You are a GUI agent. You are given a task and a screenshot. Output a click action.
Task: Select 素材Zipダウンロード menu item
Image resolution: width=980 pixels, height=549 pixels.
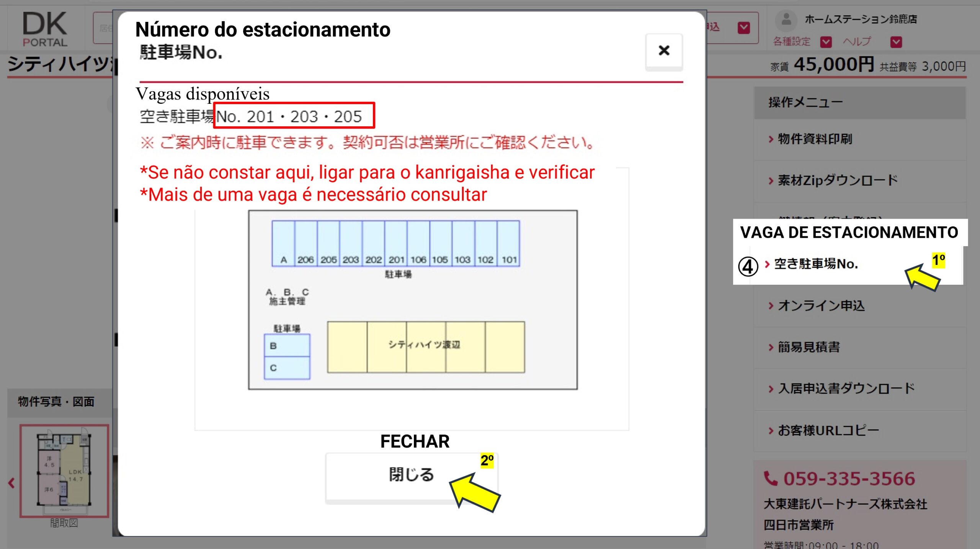click(x=837, y=180)
